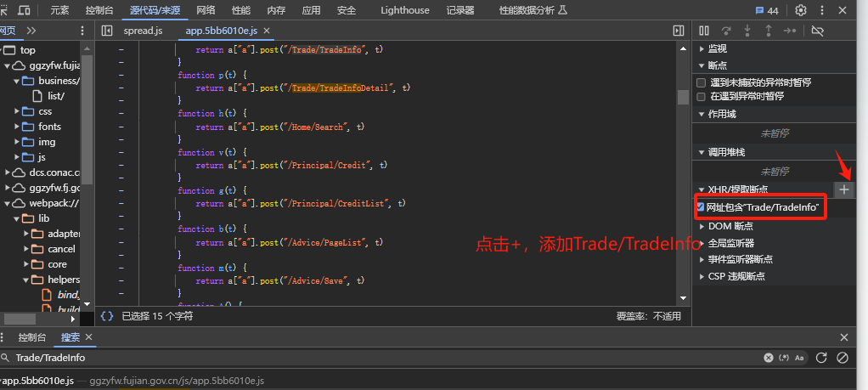The height and width of the screenshot is (390, 868).
Task: Open the 性能 performance tab
Action: 241,10
